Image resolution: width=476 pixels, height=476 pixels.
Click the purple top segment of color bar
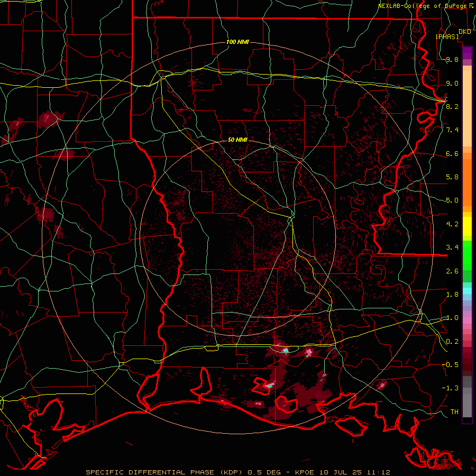(x=467, y=53)
